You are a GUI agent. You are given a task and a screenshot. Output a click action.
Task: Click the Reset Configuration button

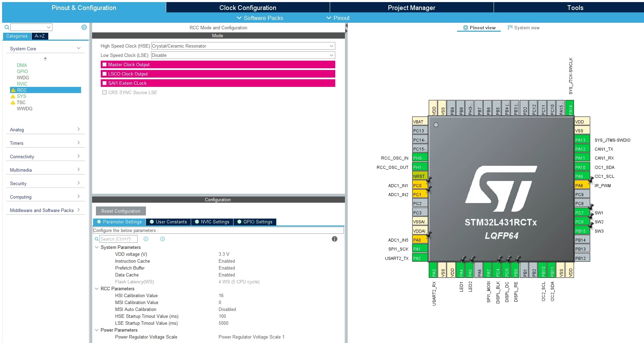(121, 211)
